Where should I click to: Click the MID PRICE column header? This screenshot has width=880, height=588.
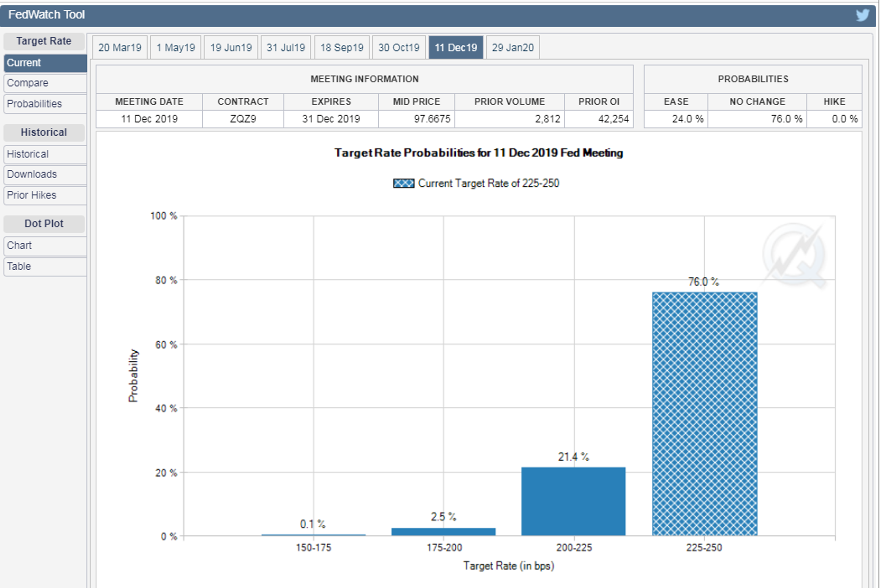(x=416, y=102)
